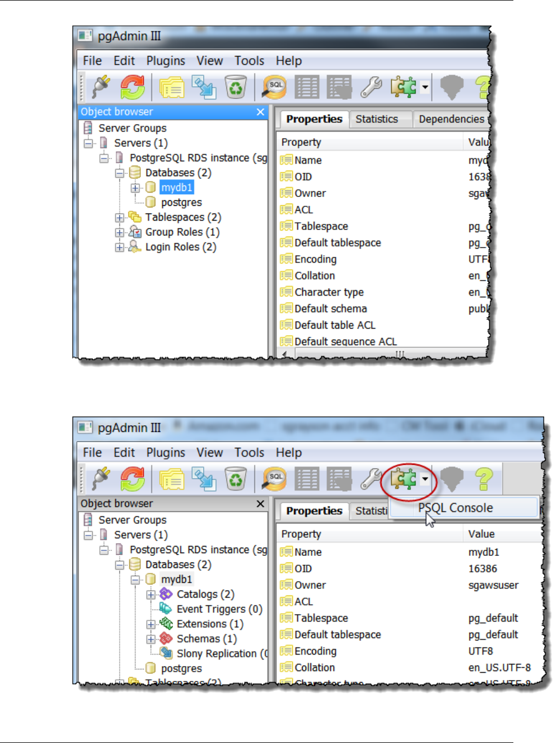Open Help menu in bottom pgAdmin window
560x743 pixels.
click(289, 452)
